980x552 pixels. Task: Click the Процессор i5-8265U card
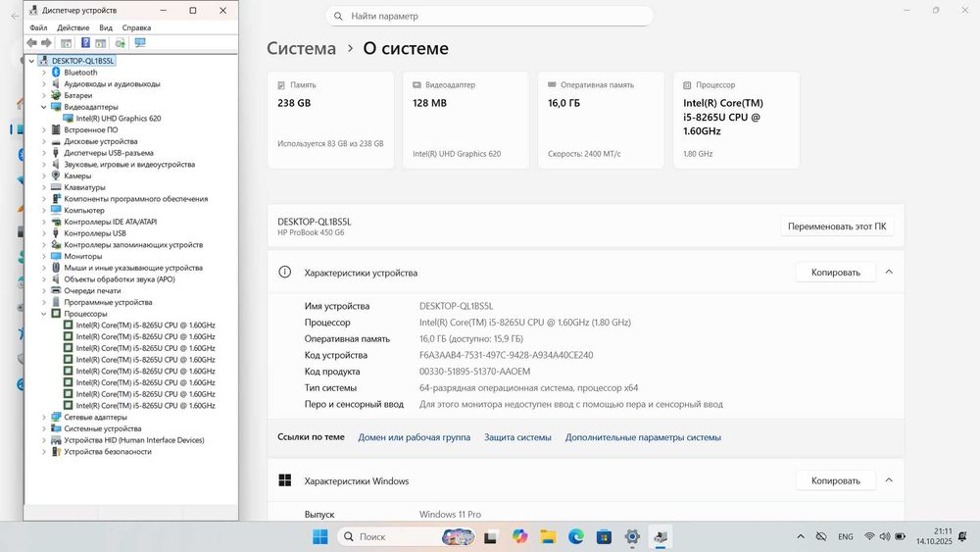pyautogui.click(x=736, y=120)
